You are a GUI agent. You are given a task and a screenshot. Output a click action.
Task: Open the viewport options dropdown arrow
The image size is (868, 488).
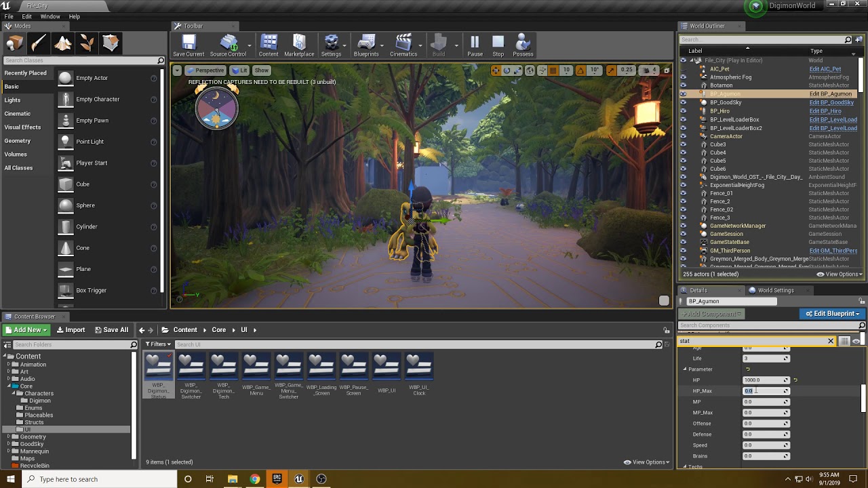tap(177, 70)
